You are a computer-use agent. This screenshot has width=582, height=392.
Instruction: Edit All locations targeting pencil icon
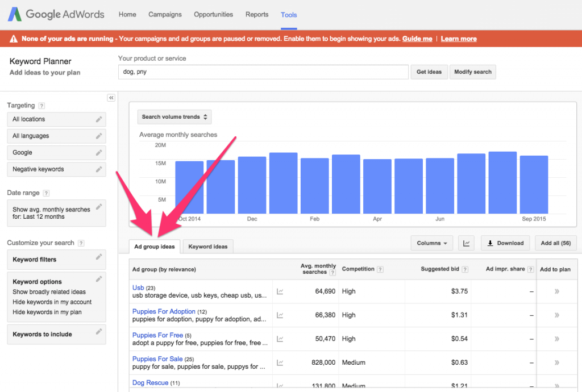tap(99, 119)
